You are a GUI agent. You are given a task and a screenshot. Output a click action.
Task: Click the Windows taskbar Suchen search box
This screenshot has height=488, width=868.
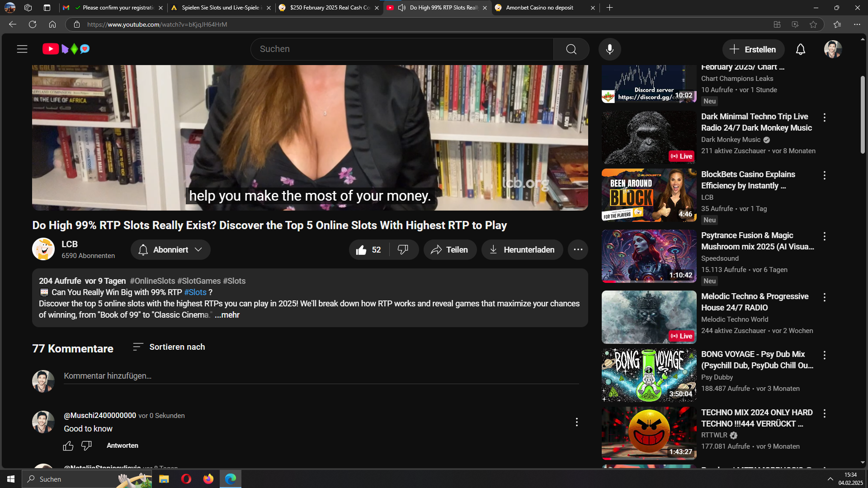tap(87, 479)
